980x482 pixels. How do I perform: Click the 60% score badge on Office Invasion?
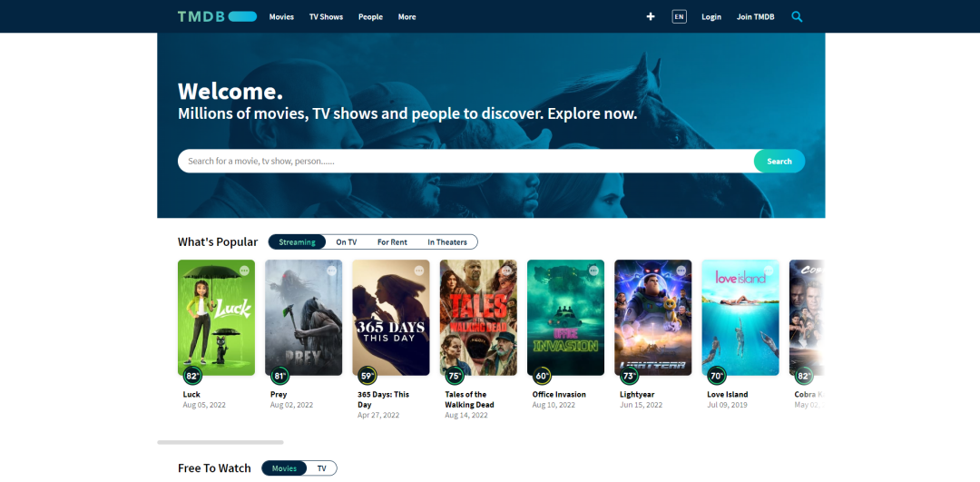click(542, 377)
